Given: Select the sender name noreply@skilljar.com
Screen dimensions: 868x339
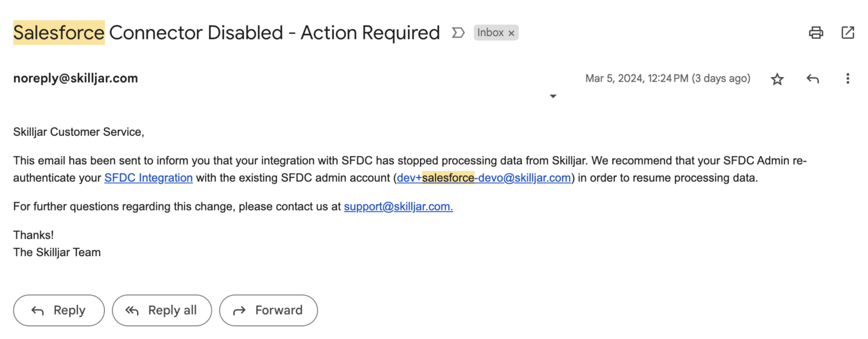Looking at the screenshot, I should [x=75, y=78].
